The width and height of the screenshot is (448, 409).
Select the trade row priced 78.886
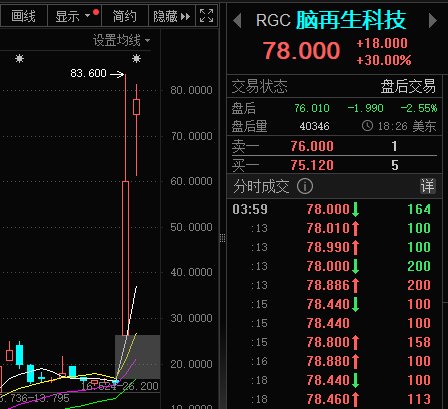click(x=334, y=285)
